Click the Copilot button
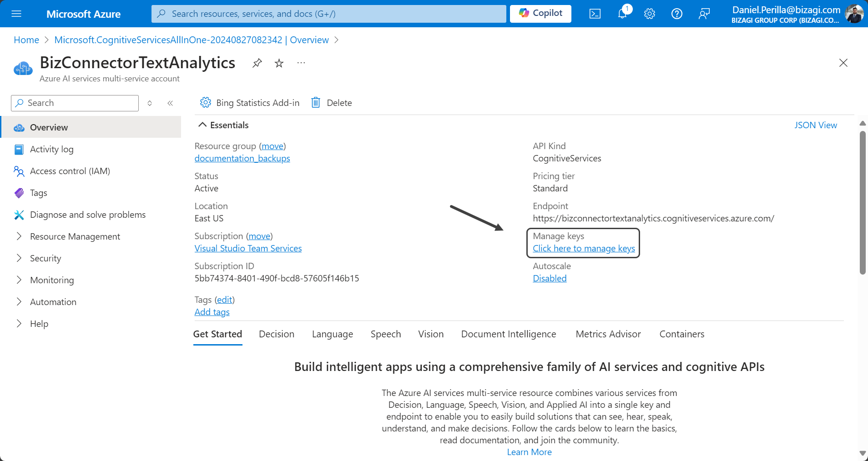The height and width of the screenshot is (461, 868). pos(540,14)
